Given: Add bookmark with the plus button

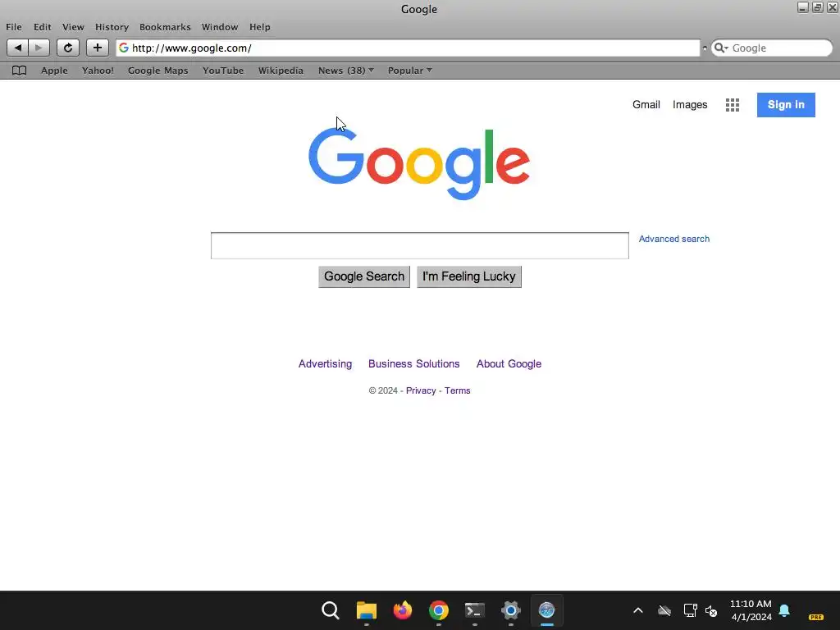Looking at the screenshot, I should coord(98,48).
